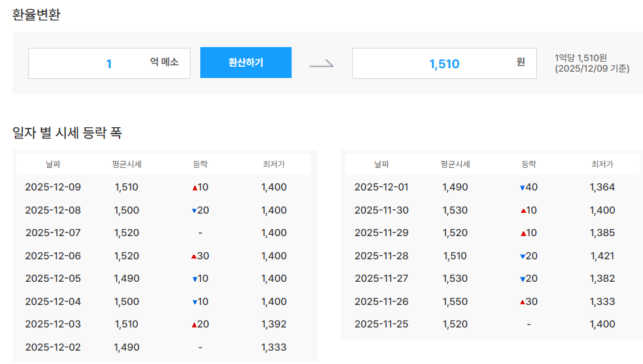Click the 평균시세 header in the left table
643x364 pixels.
(x=126, y=164)
